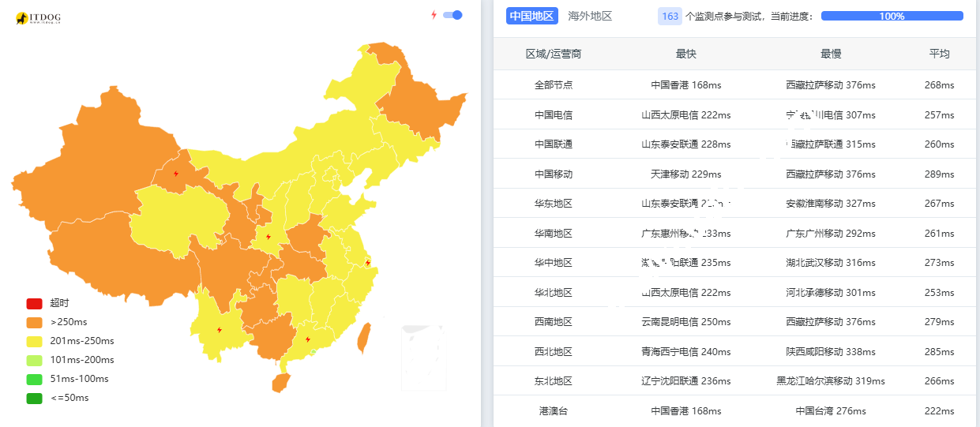Toggle the blue switch above the map
The width and height of the screenshot is (980, 427).
pos(452,15)
